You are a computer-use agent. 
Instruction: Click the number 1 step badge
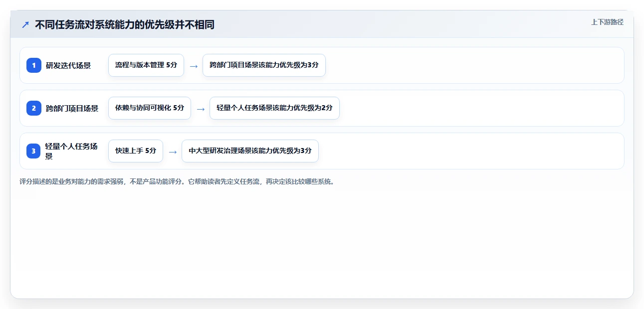(x=34, y=65)
